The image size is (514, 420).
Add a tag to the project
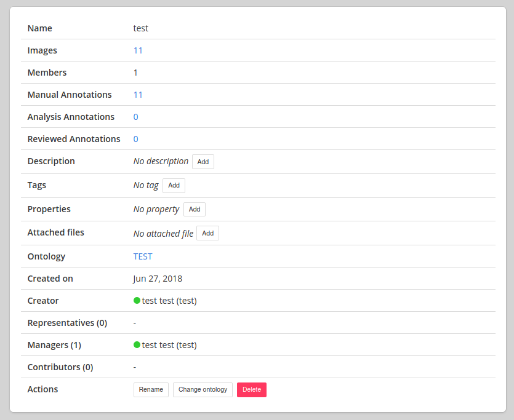(x=174, y=185)
